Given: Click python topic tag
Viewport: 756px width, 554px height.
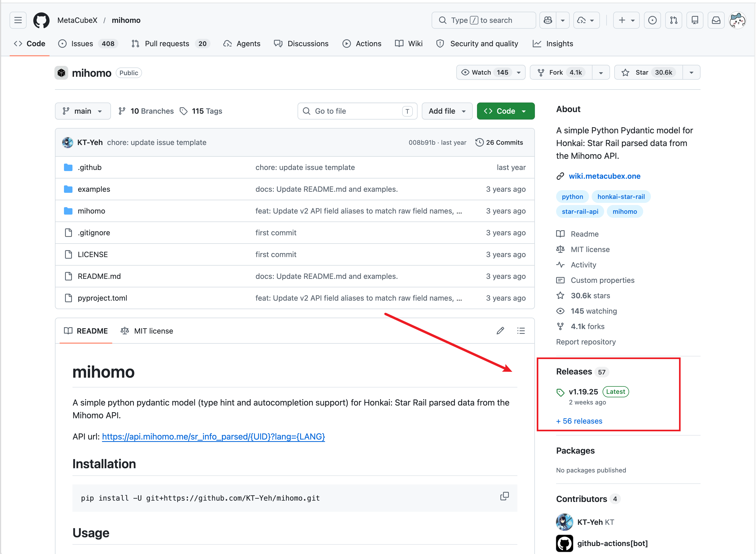Looking at the screenshot, I should 572,197.
